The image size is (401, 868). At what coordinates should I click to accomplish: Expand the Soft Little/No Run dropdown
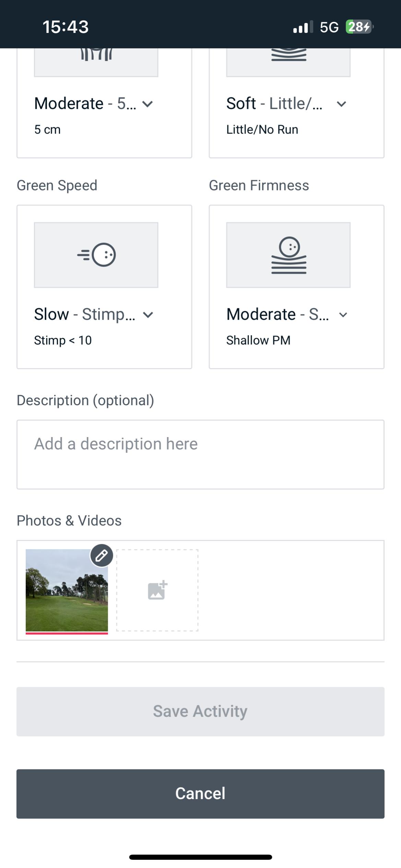(341, 104)
